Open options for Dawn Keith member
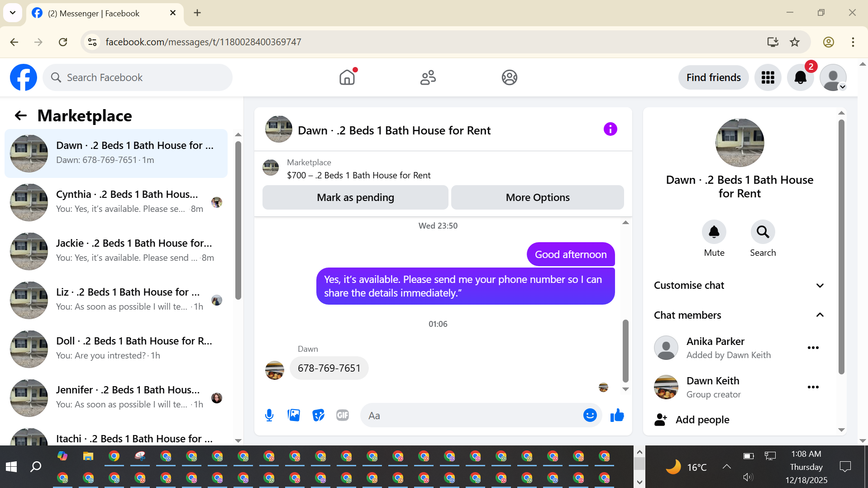 [813, 387]
